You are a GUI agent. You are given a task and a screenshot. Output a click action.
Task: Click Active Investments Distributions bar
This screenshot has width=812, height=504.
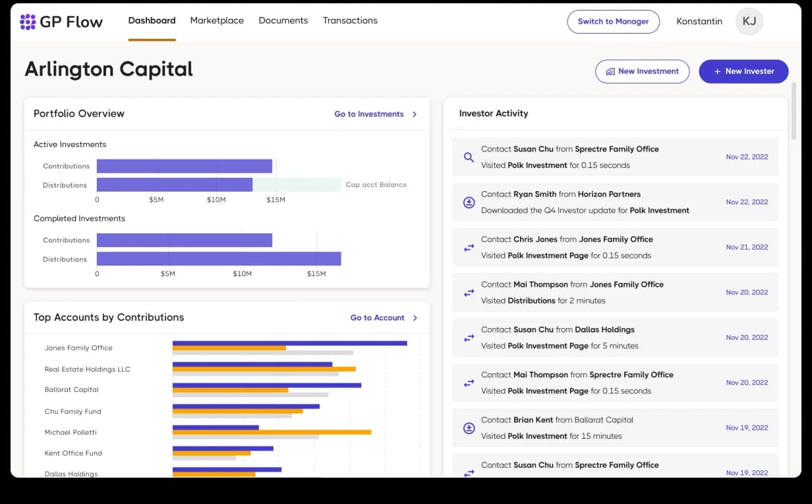click(x=175, y=184)
